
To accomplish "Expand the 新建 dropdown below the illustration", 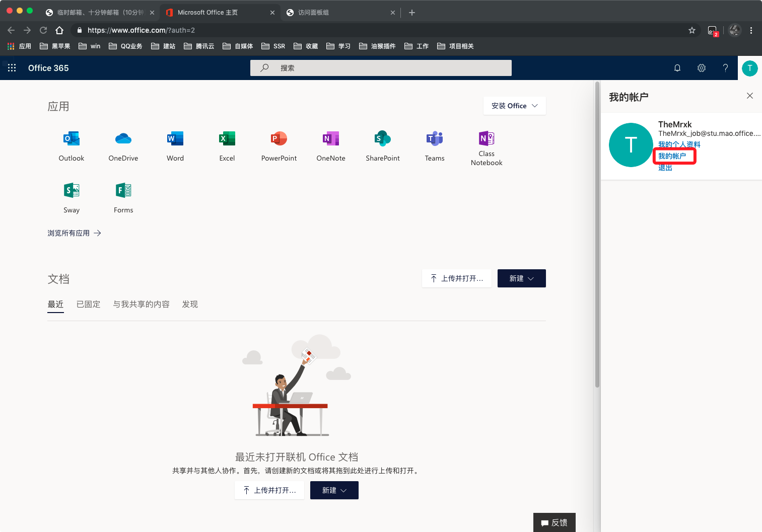I will (334, 490).
